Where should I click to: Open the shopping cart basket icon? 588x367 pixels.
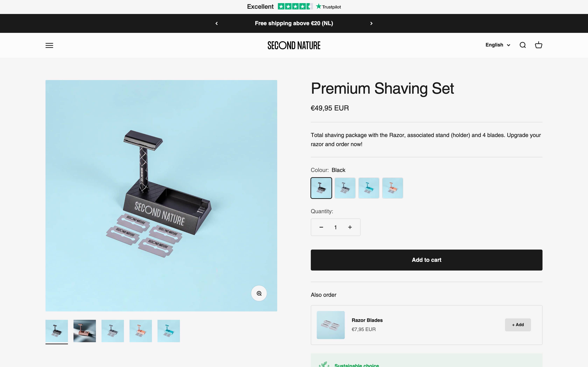(x=538, y=45)
